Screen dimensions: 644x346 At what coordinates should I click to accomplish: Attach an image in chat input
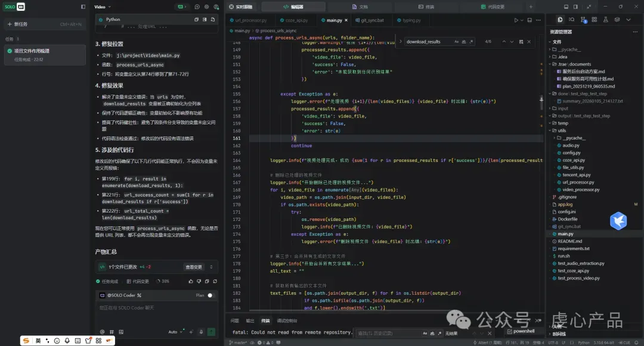point(120,332)
